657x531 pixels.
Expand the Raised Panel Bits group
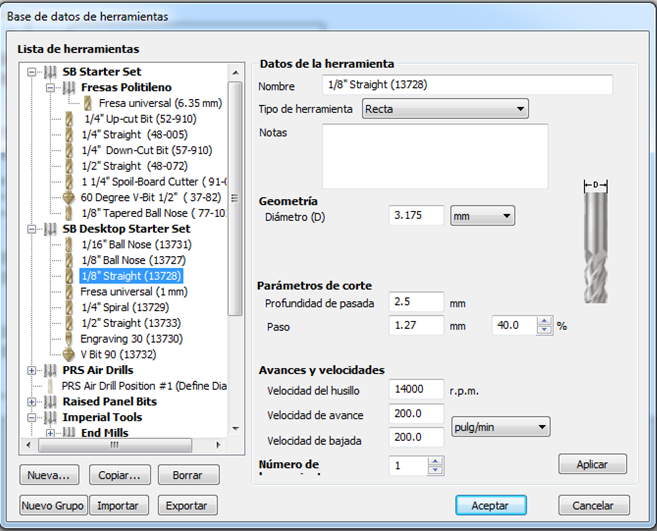tap(32, 402)
